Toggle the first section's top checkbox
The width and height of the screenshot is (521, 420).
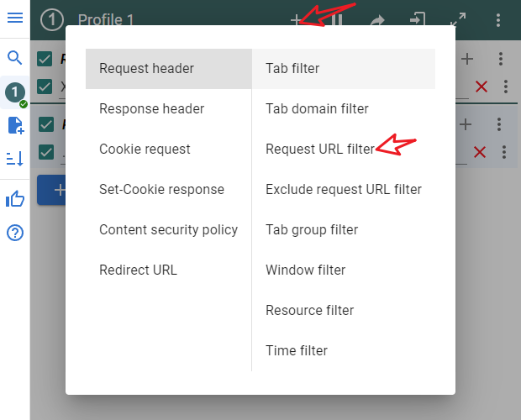[x=45, y=59]
